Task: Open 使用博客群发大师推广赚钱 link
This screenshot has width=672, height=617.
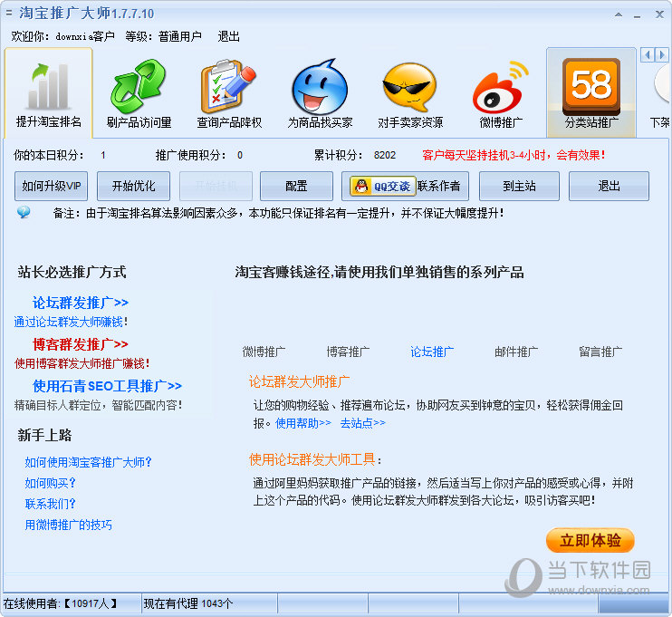Action: point(82,363)
